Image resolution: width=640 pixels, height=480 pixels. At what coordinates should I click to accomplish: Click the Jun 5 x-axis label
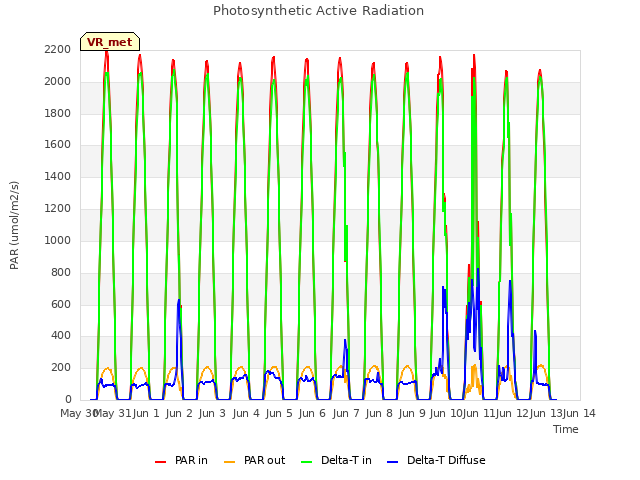click(x=279, y=413)
